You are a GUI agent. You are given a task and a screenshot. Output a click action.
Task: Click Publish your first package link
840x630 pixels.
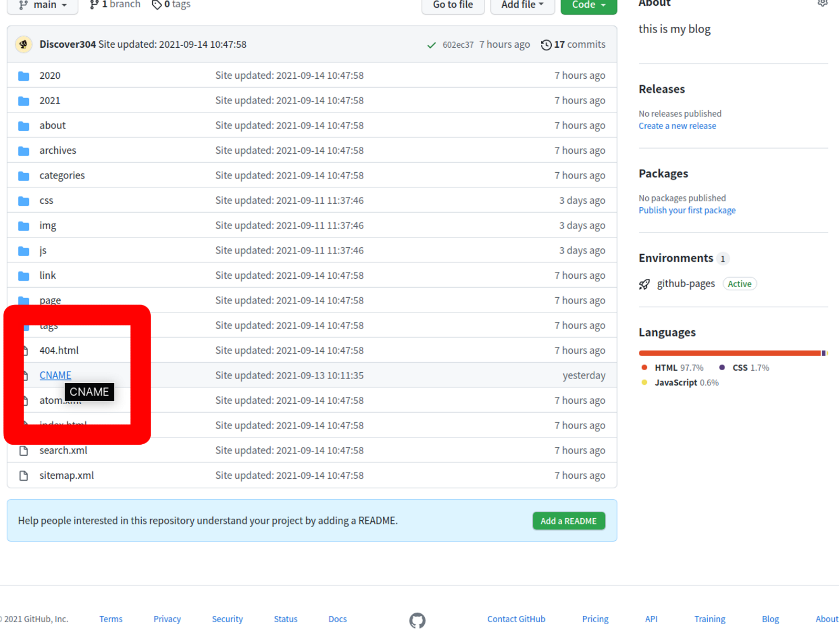[687, 211]
